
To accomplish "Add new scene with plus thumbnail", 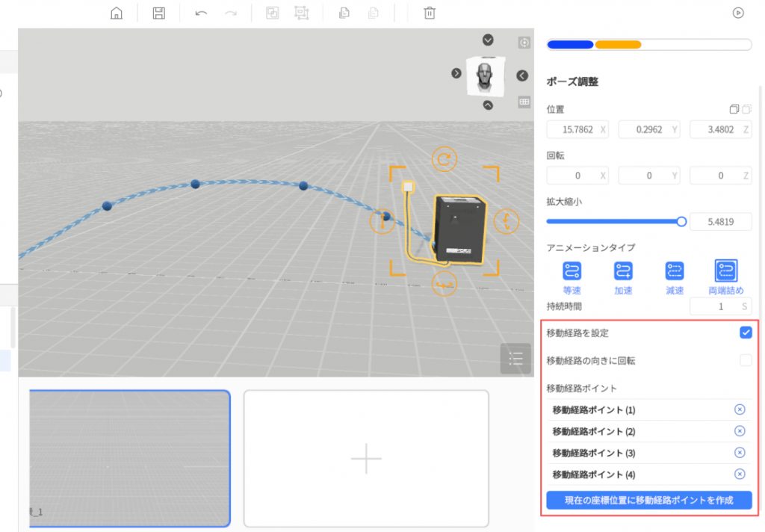I will coord(366,458).
